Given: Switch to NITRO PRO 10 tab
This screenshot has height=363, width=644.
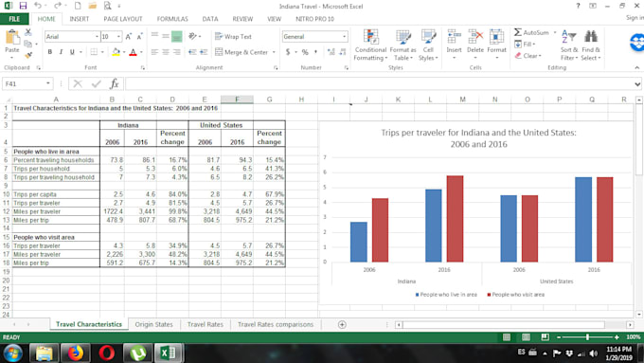Looking at the screenshot, I should pos(314,19).
